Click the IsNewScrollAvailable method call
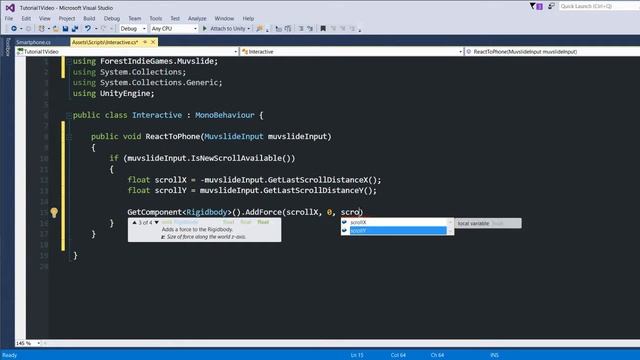Viewport: 640px width, 360px height. [x=236, y=158]
